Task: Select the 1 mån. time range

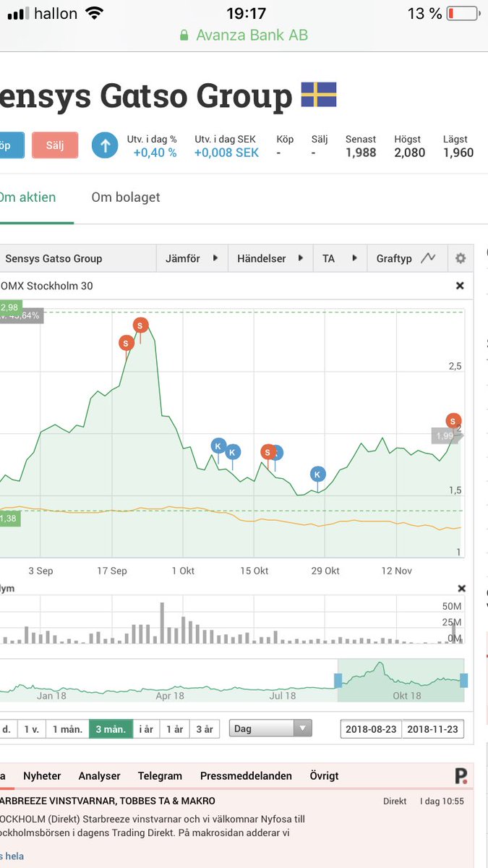Action: (67, 728)
